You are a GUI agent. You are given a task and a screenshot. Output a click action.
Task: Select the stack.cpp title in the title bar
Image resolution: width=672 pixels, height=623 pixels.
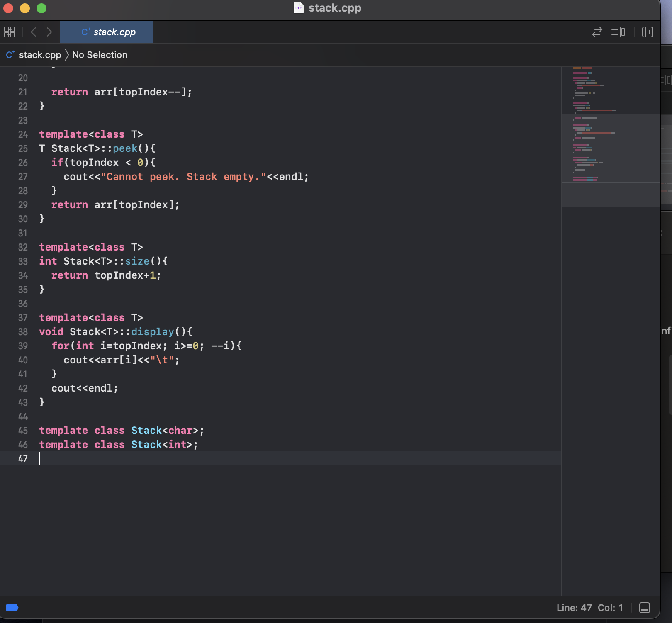(x=334, y=8)
